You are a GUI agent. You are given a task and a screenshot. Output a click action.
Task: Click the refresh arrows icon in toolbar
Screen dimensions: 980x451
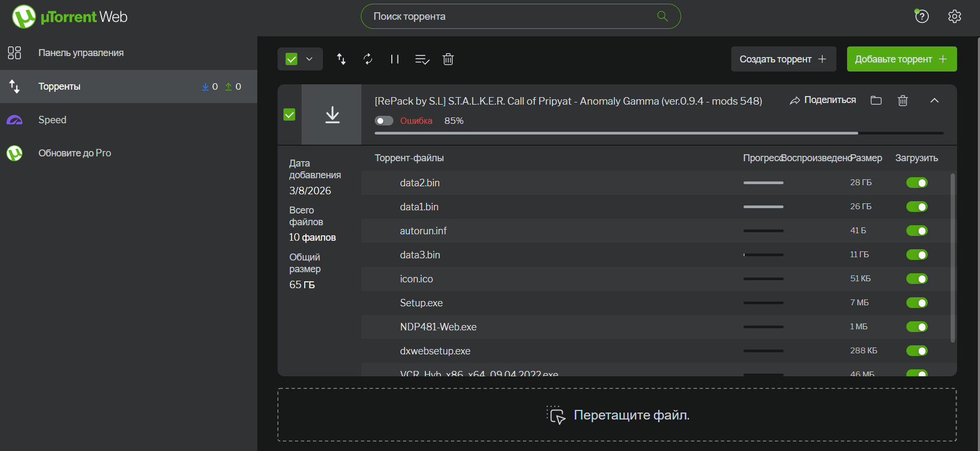point(368,59)
